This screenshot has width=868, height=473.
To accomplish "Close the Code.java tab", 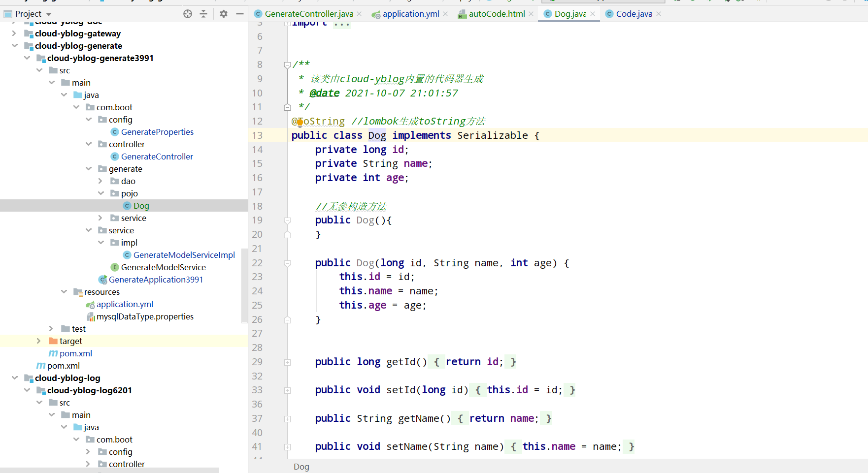I will (x=659, y=14).
